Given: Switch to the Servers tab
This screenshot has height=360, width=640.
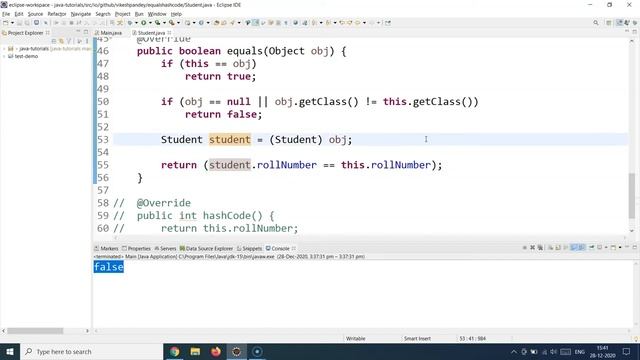Looking at the screenshot, I should click(165, 248).
